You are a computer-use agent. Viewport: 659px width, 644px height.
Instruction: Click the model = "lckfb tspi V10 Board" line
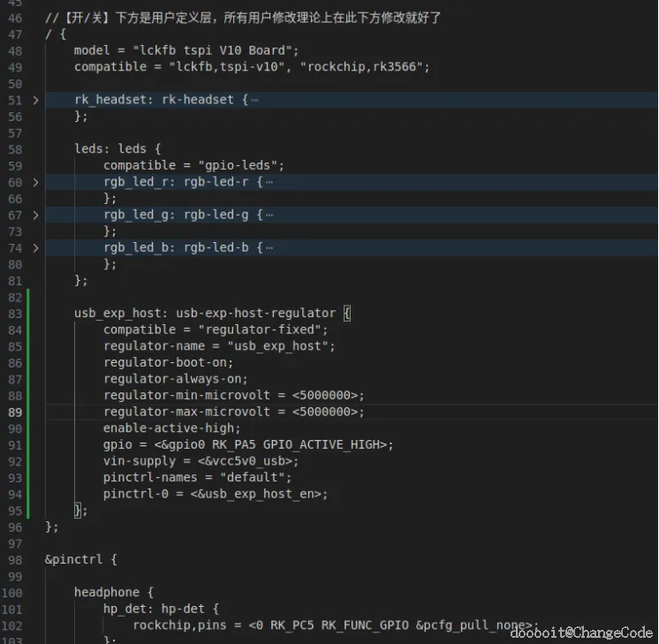[186, 50]
